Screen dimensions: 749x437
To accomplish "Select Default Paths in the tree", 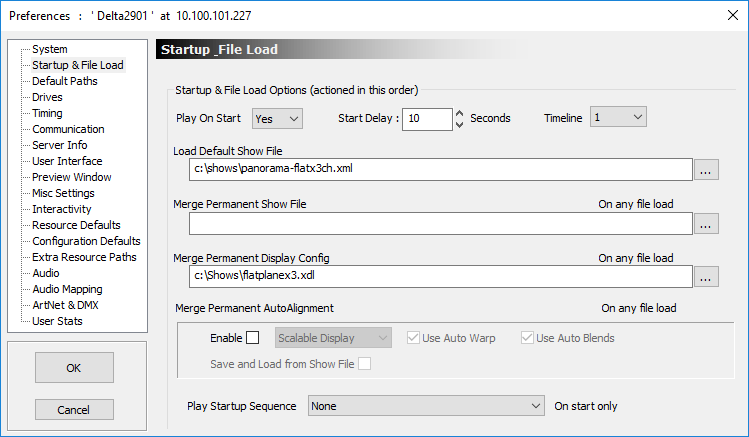I will (64, 81).
